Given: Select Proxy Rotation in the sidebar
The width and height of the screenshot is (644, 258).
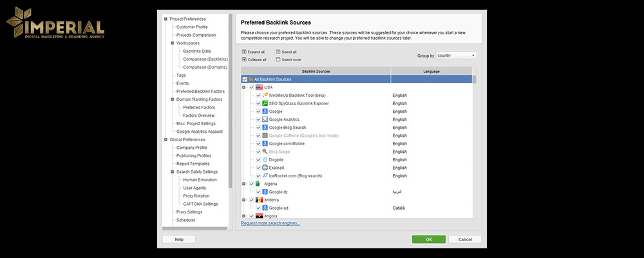Looking at the screenshot, I should tap(196, 196).
